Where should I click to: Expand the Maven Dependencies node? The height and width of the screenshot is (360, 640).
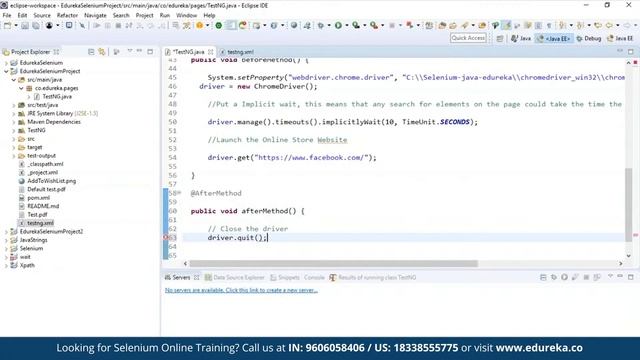14,122
